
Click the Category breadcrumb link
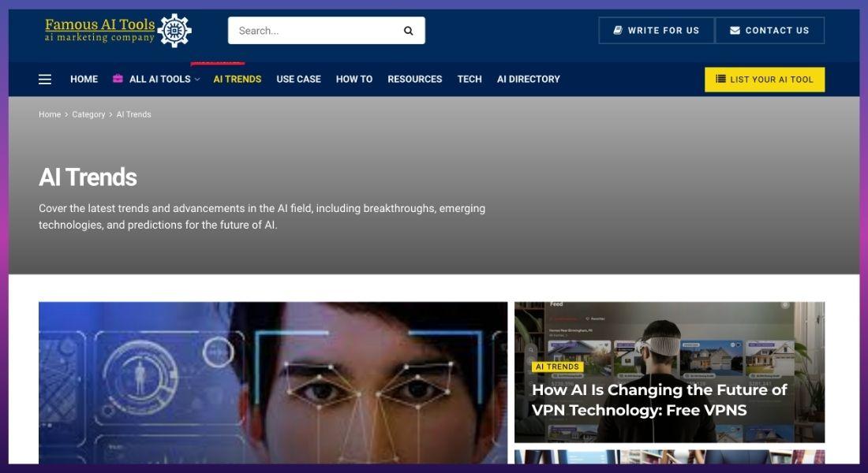(88, 115)
